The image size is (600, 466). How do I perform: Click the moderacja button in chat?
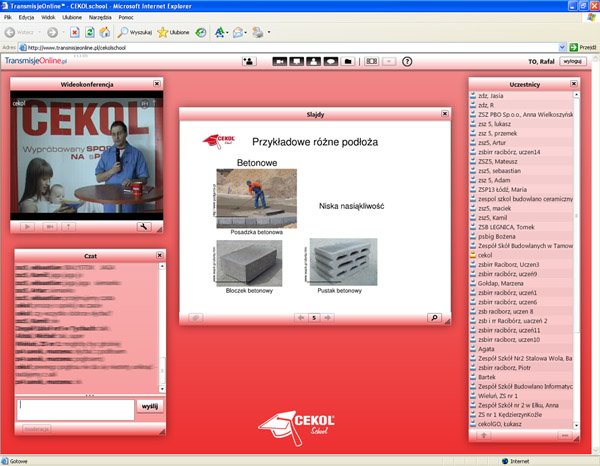tap(37, 429)
